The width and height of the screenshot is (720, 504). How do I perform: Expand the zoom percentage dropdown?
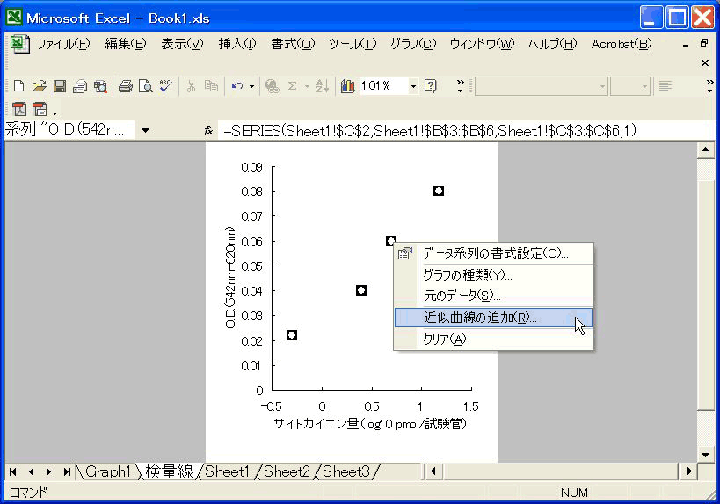(x=412, y=86)
